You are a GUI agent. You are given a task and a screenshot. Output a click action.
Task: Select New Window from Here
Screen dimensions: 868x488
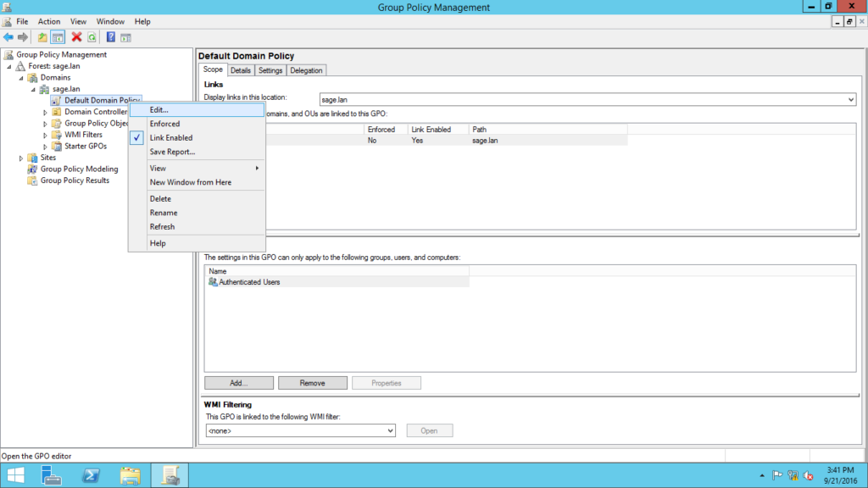[197, 182]
